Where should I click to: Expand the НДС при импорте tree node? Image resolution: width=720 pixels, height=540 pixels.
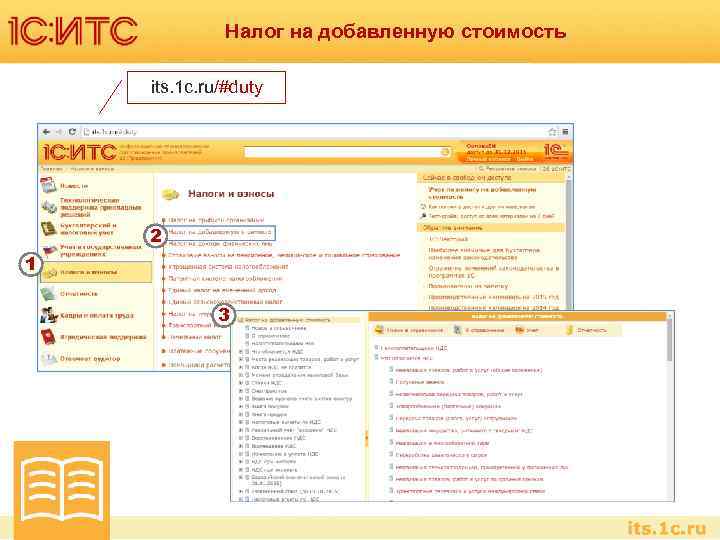(241, 461)
